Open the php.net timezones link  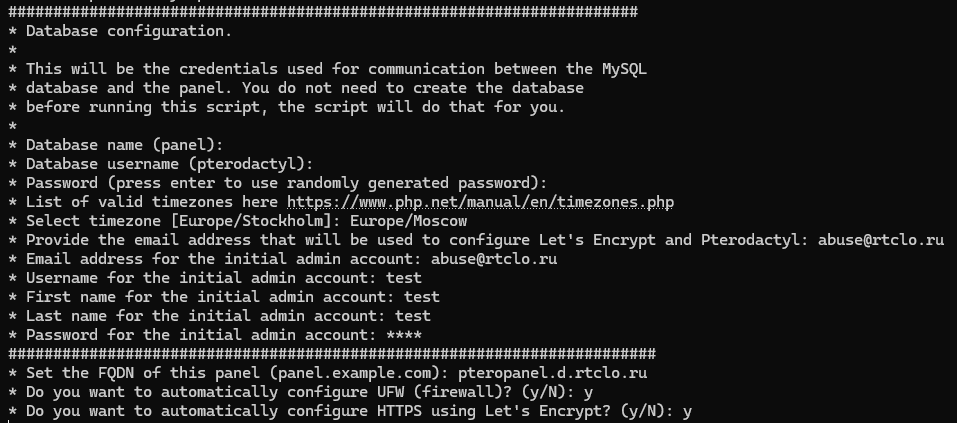click(480, 202)
